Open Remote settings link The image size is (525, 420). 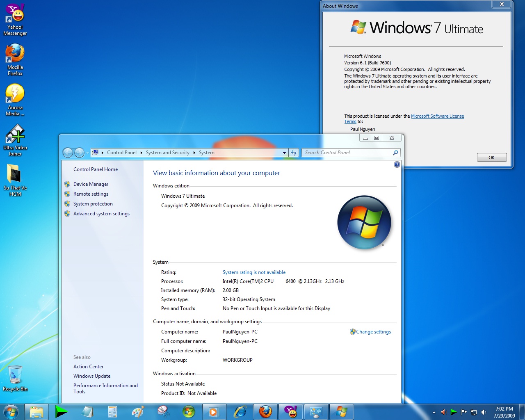pyautogui.click(x=91, y=194)
